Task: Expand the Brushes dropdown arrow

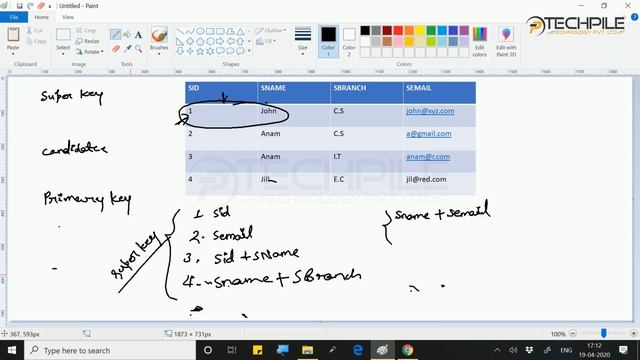Action: tap(159, 54)
